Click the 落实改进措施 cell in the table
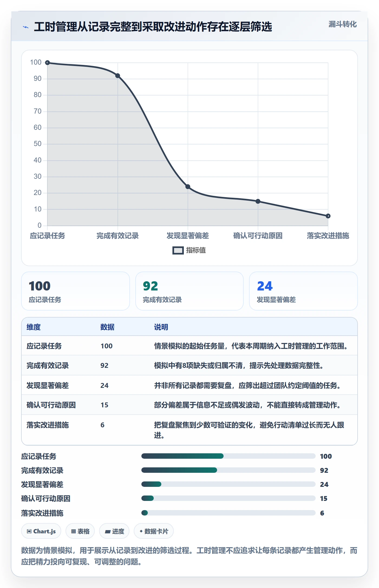 pyautogui.click(x=48, y=425)
